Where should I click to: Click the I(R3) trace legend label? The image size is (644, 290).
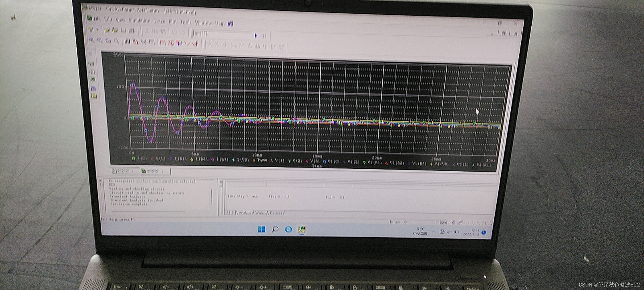click(222, 160)
